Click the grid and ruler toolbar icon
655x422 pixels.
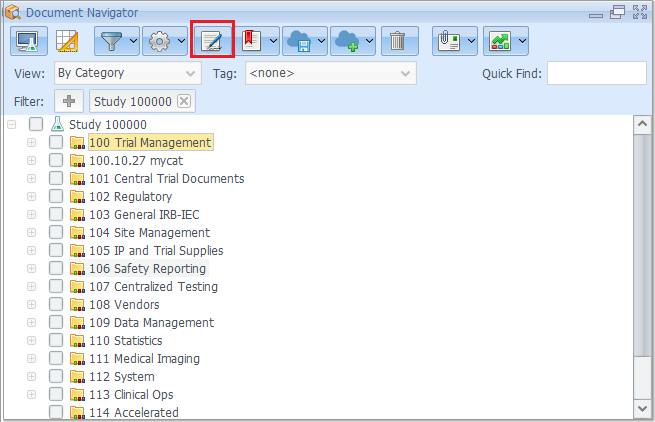coord(67,41)
